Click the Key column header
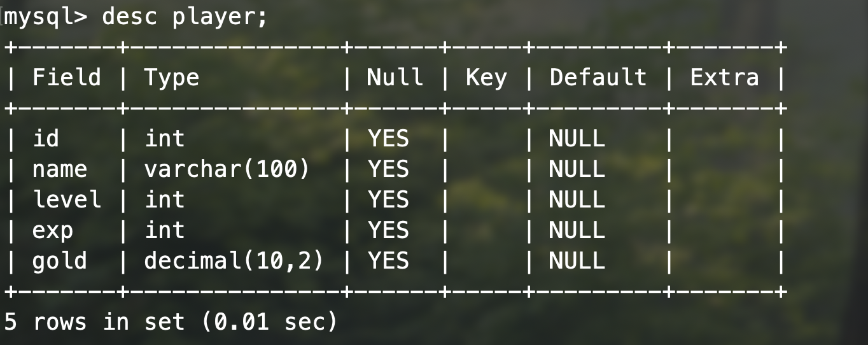 [x=486, y=78]
